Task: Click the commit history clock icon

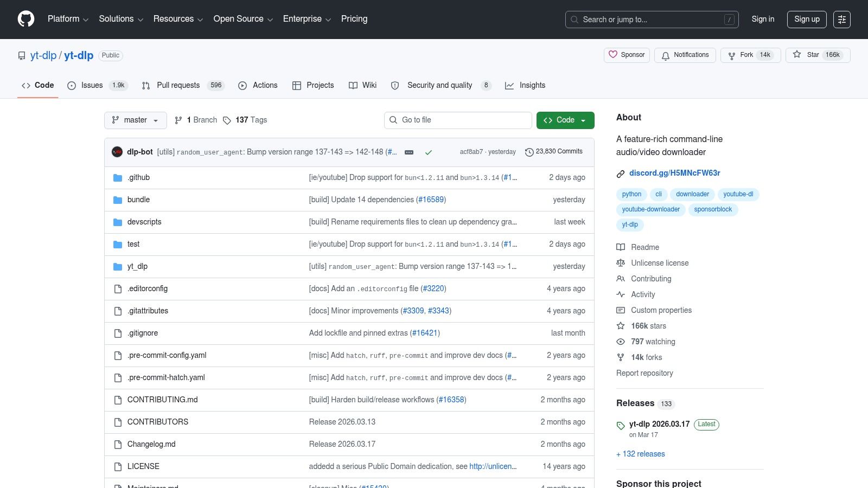Action: pyautogui.click(x=529, y=152)
